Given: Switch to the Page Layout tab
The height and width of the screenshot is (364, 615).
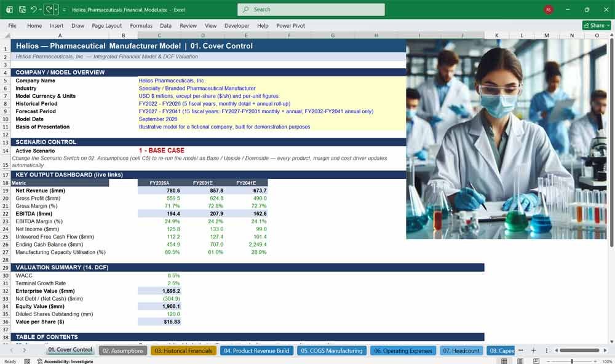Looking at the screenshot, I should coord(106,25).
